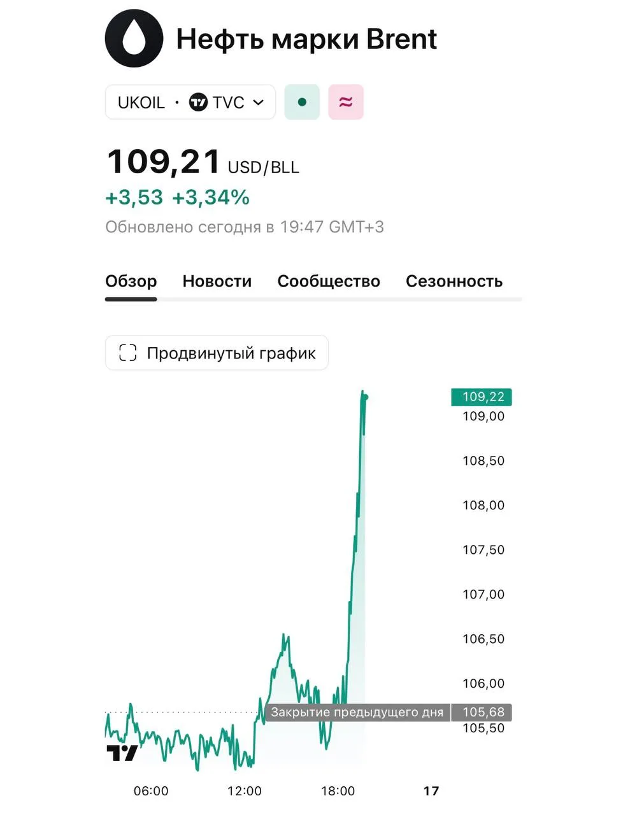The width and height of the screenshot is (644, 815).
Task: Open Продвинутый график advanced chart button
Action: point(217,353)
